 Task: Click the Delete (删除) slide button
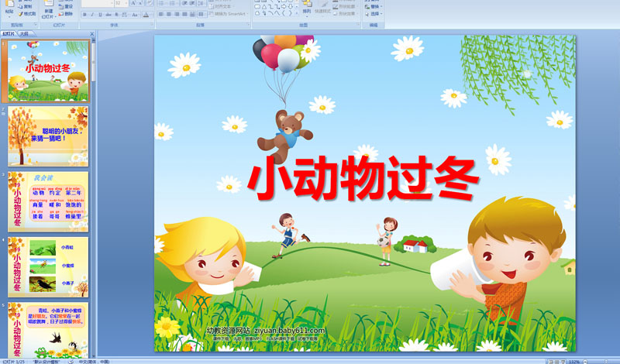pyautogui.click(x=66, y=14)
